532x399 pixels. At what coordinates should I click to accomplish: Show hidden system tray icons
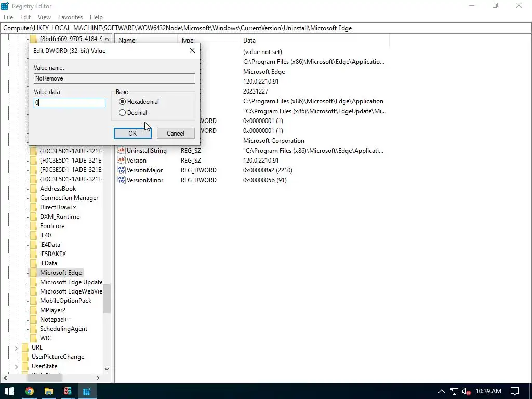tap(441, 391)
